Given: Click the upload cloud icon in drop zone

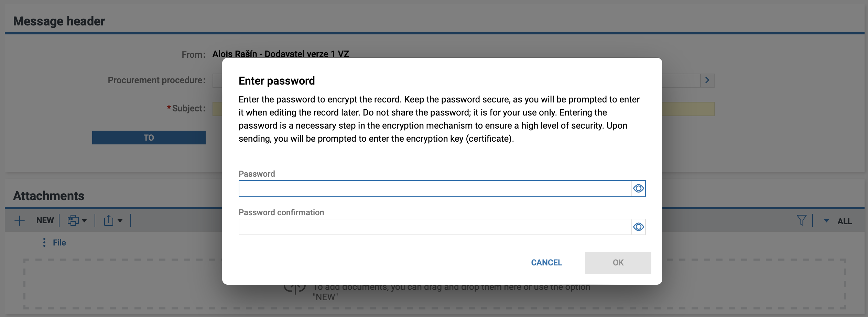Looking at the screenshot, I should click(x=295, y=287).
